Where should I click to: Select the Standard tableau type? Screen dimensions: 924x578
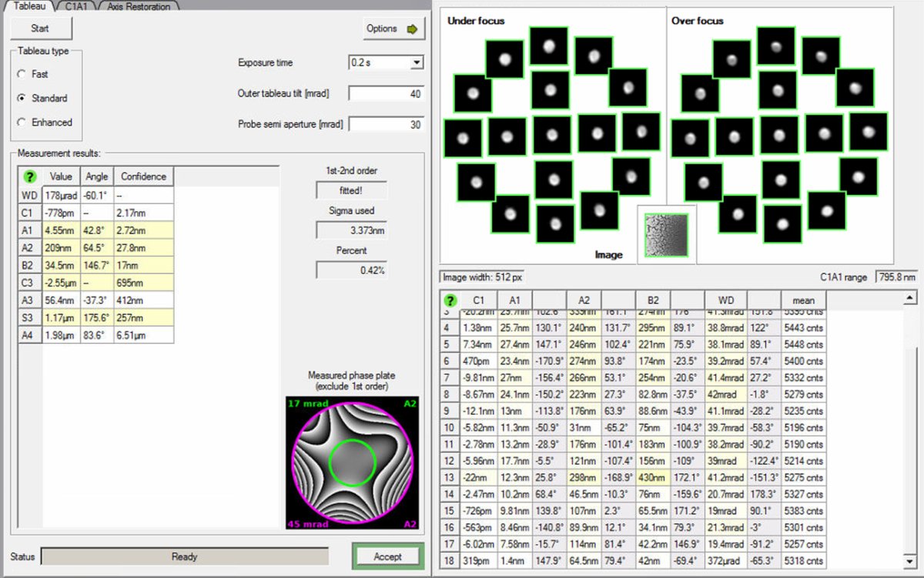click(24, 98)
